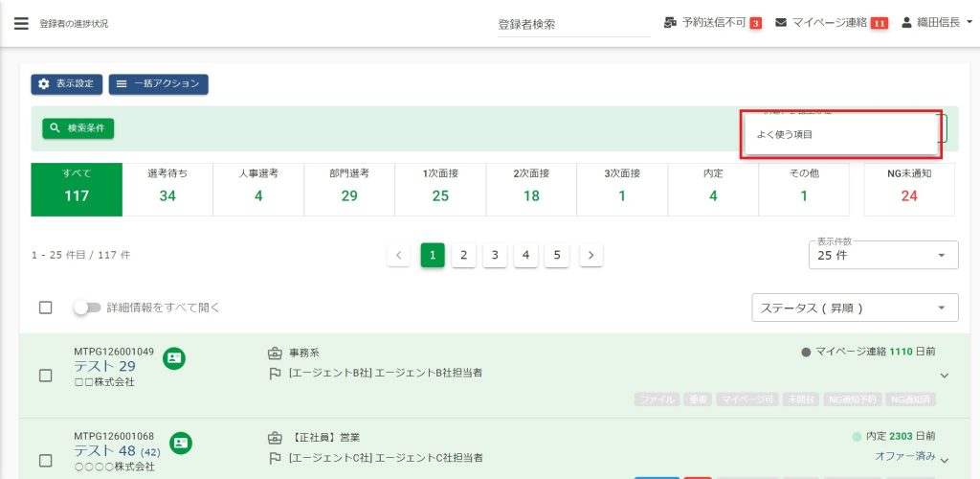Expand details chevron for テスト 29 row
Viewport: 980px width, 479px height.
(x=946, y=376)
